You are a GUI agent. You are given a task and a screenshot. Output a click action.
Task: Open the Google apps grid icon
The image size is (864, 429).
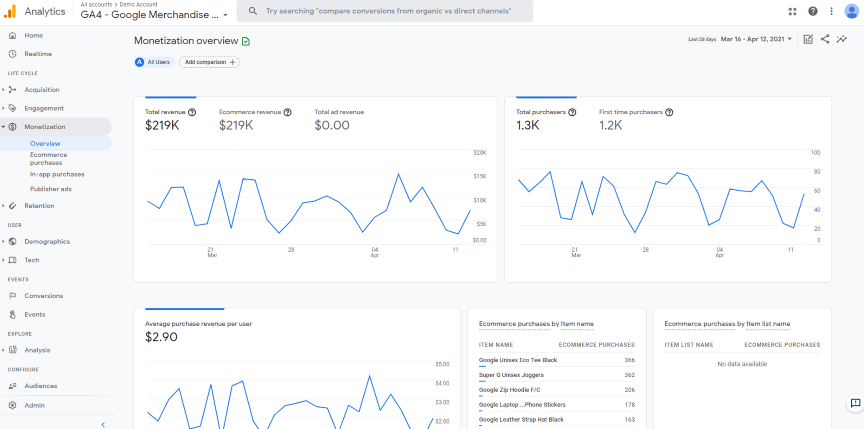tap(793, 11)
